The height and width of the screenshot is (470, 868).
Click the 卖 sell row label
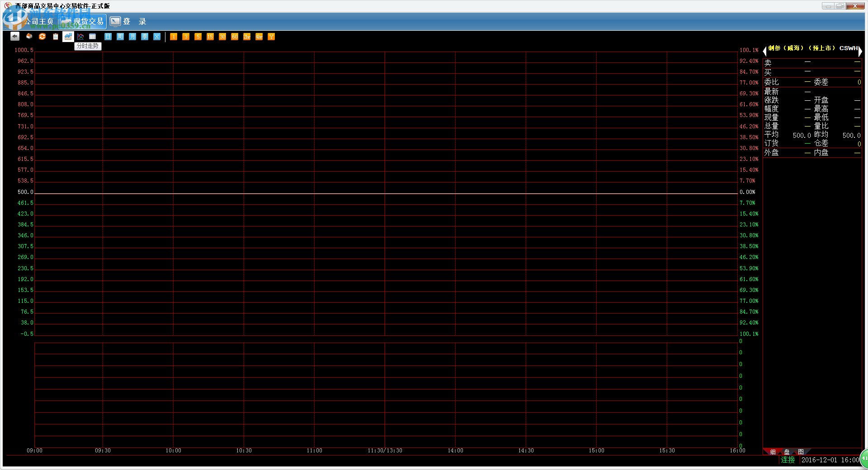[x=768, y=63]
